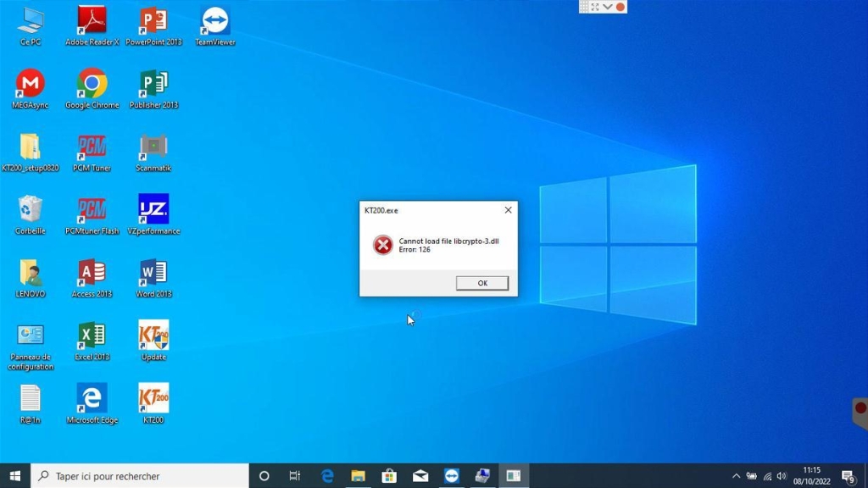Screen dimensions: 868x488
Task: Select the KT200 desktop shortcut
Action: pyautogui.click(x=153, y=404)
